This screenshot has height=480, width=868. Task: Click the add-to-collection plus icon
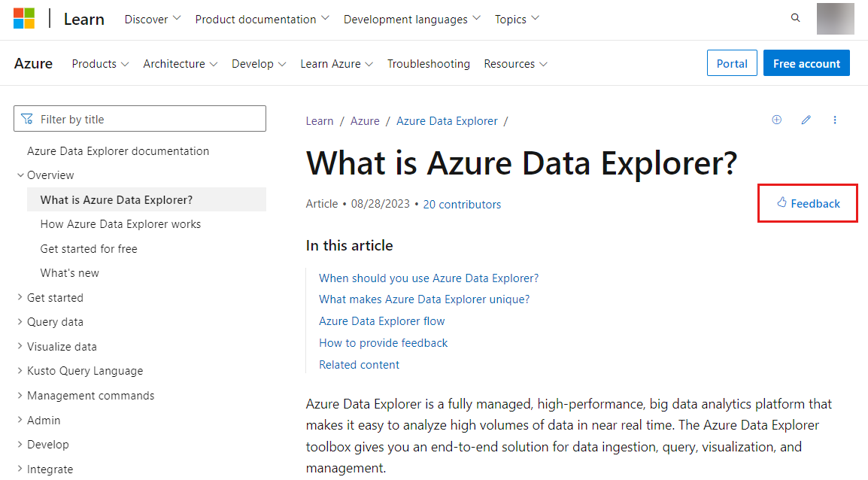[x=776, y=120]
